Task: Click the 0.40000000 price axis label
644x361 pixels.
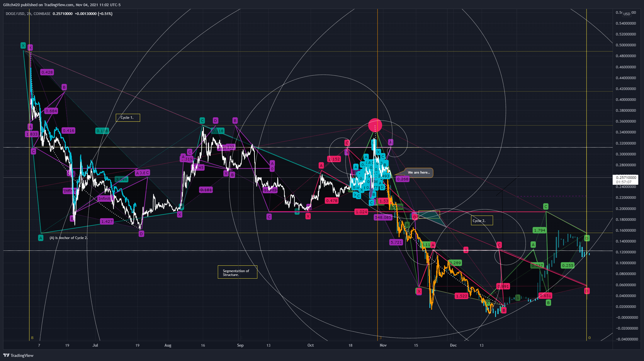Action: 626,100
